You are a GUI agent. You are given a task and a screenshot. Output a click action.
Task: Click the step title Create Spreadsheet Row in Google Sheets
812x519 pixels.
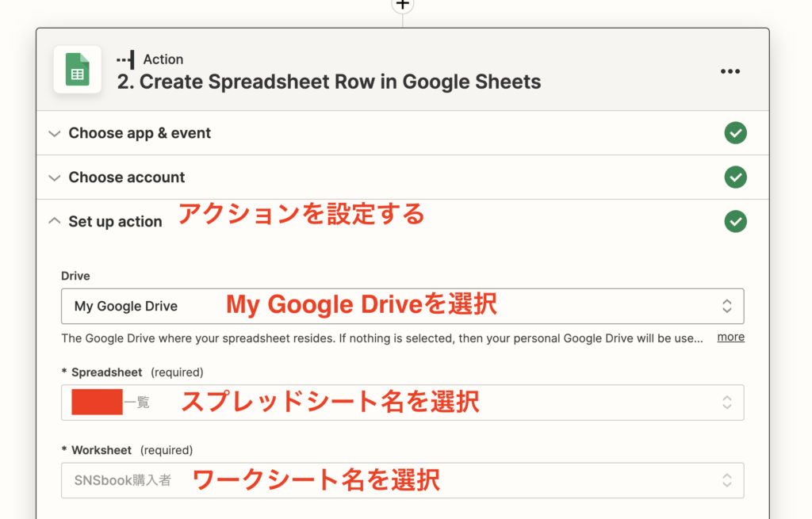click(329, 82)
